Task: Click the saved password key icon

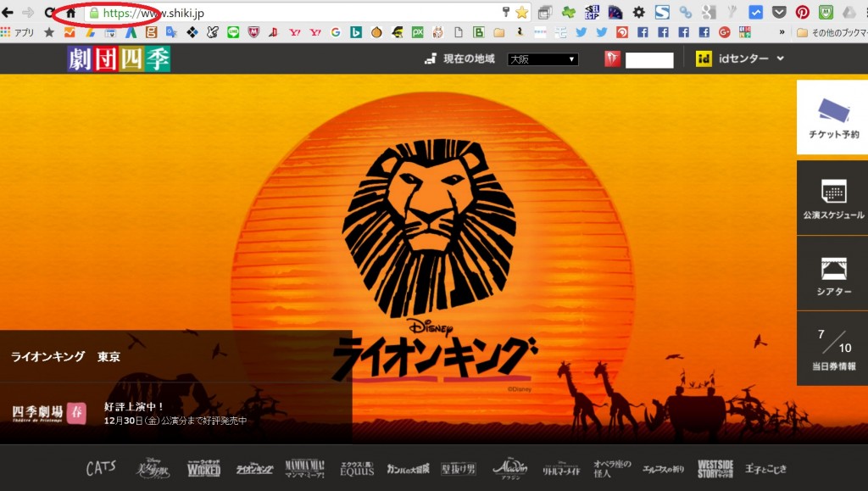Action: pos(505,12)
